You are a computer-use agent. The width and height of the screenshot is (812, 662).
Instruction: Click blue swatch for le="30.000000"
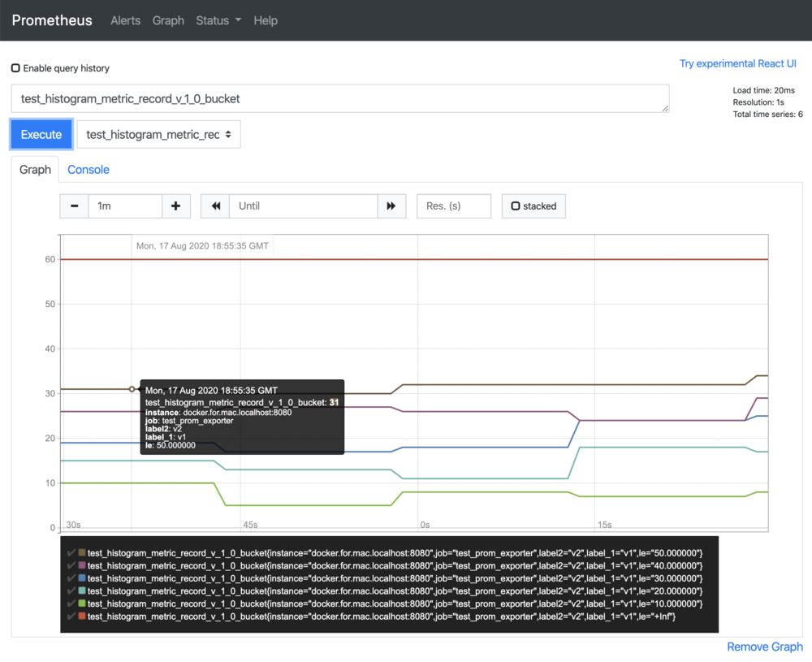tap(82, 578)
